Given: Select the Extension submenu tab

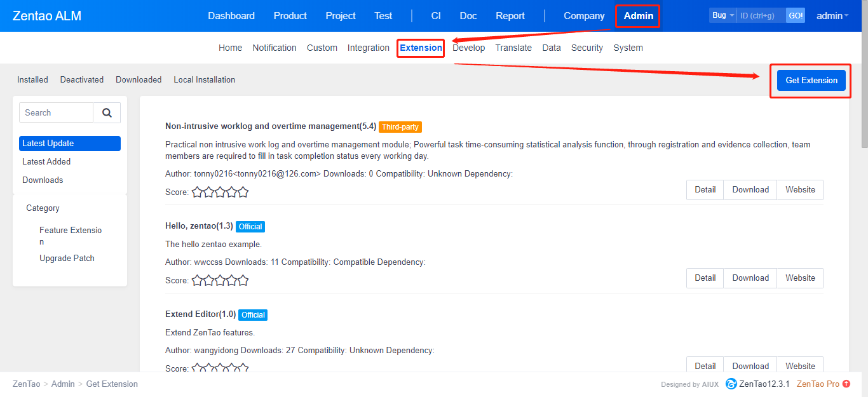Looking at the screenshot, I should tap(421, 48).
